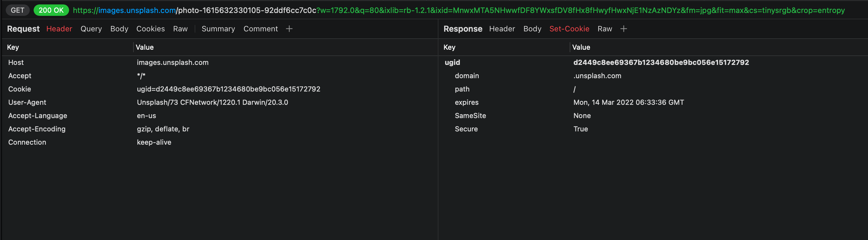Select the Accept-Encoding request header

coord(37,129)
